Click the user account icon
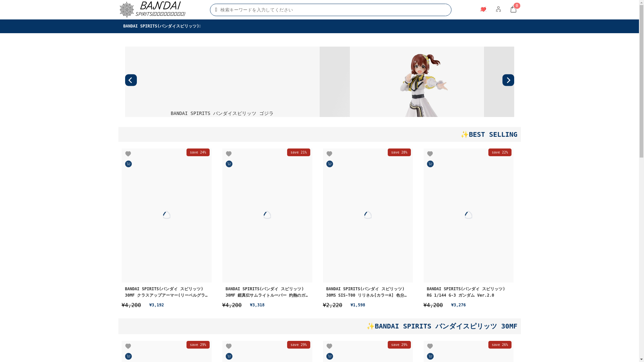This screenshot has height=362, width=644. (498, 9)
